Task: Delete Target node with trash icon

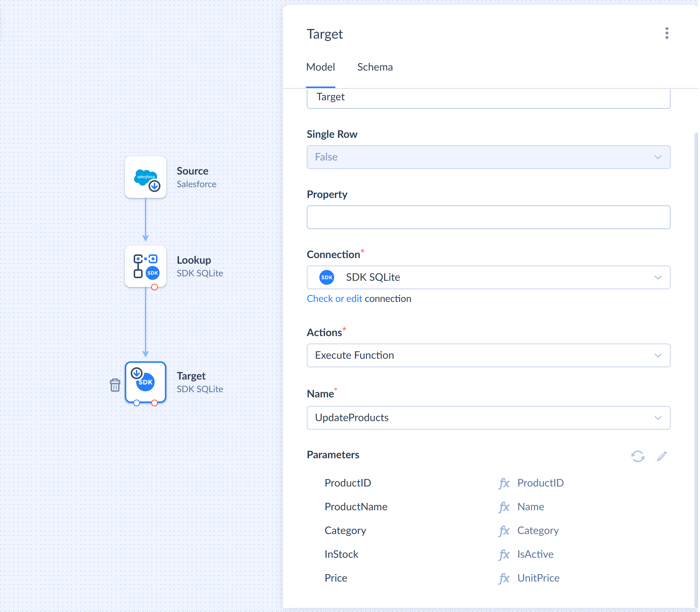Action: tap(115, 385)
